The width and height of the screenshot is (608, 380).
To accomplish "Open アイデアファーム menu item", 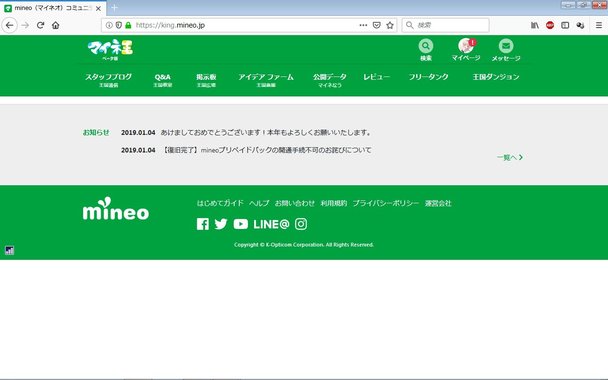I will 266,80.
